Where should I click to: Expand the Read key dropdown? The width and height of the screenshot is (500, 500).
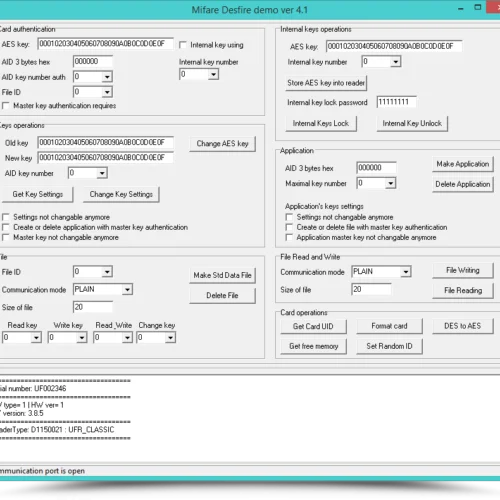pos(22,337)
